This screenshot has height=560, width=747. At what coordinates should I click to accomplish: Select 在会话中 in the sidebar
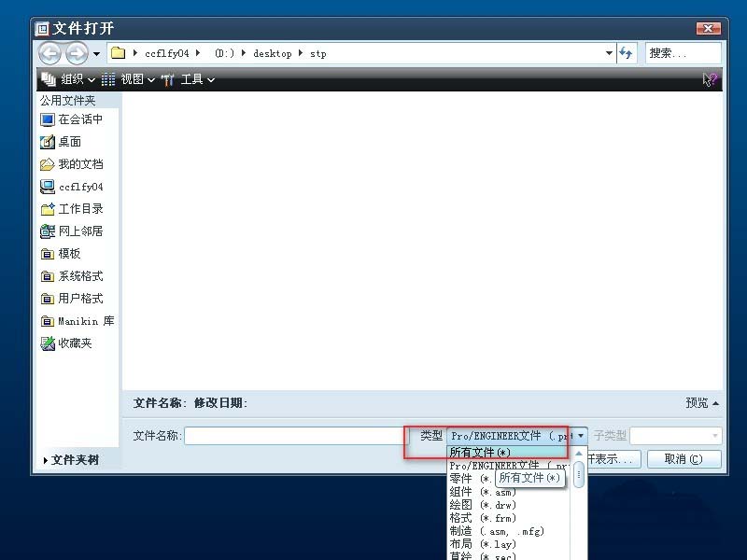click(73, 119)
